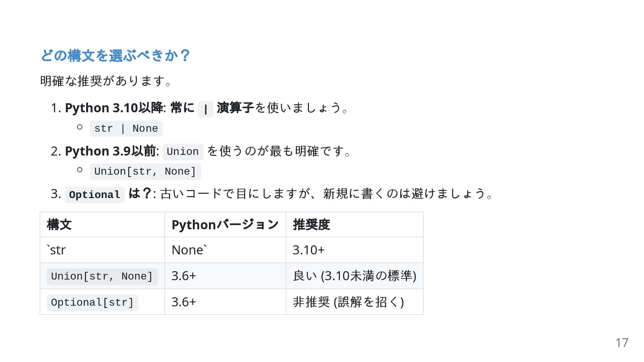
Task: Click the 推奨度 table header
Action: [x=355, y=225]
